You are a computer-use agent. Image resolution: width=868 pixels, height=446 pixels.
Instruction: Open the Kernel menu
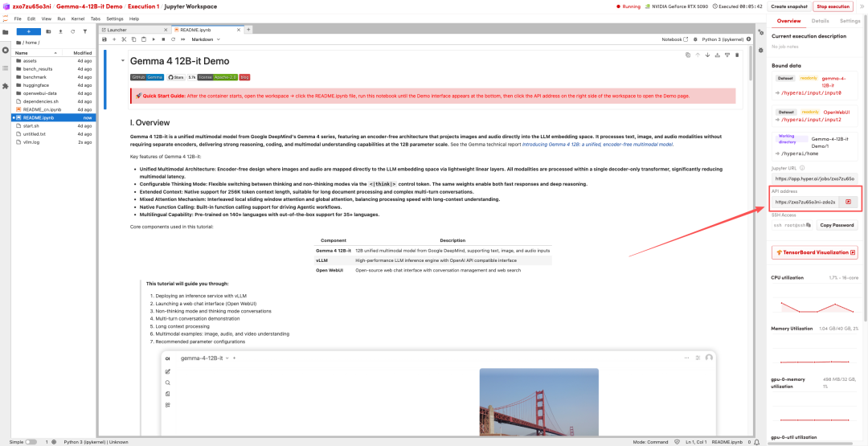78,18
